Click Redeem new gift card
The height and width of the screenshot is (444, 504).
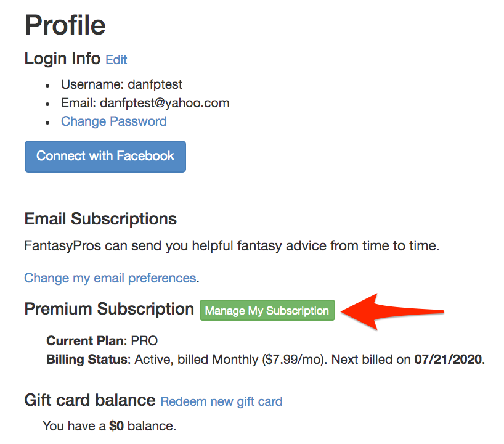221,401
